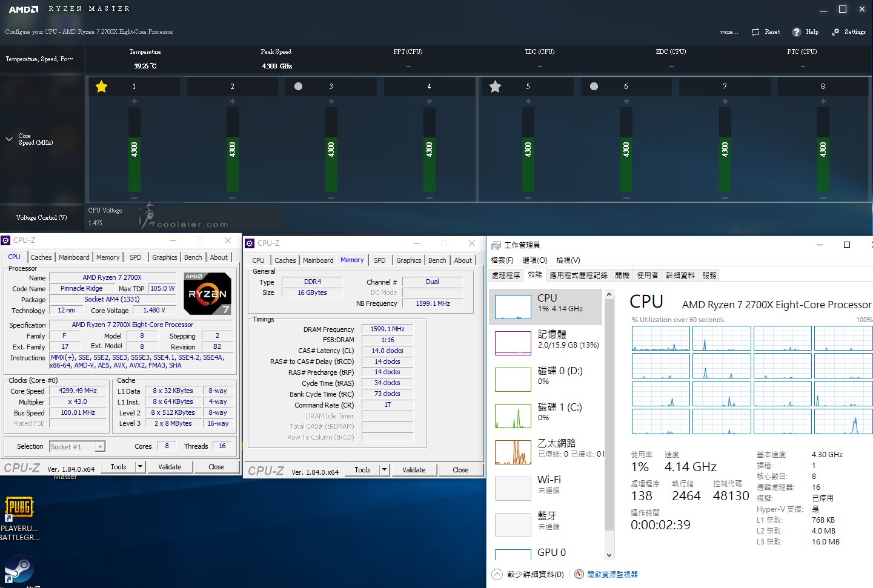Select CPU graph thumbnail in Task Manager sidebar
The width and height of the screenshot is (873, 588).
(x=513, y=307)
